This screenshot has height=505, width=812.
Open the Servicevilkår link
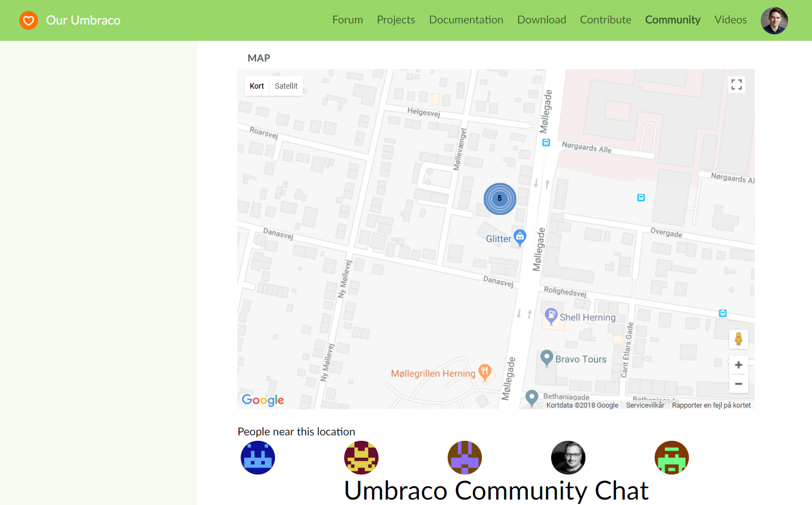coord(645,405)
